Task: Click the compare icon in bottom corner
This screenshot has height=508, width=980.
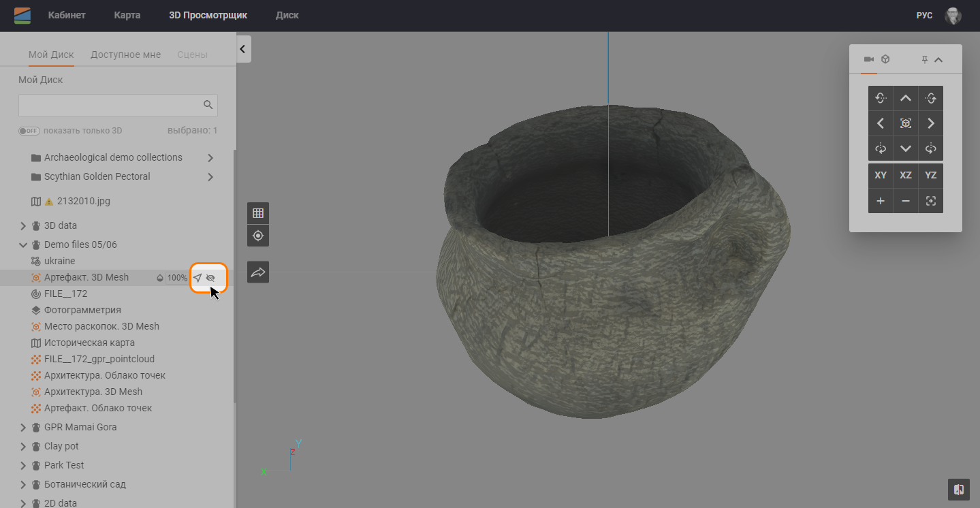Action: click(x=958, y=490)
